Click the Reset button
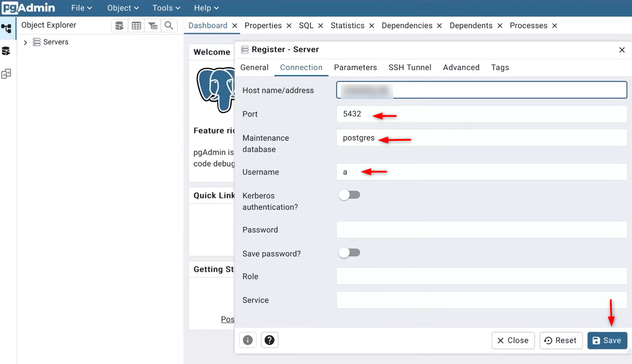This screenshot has height=364, width=632. 560,340
